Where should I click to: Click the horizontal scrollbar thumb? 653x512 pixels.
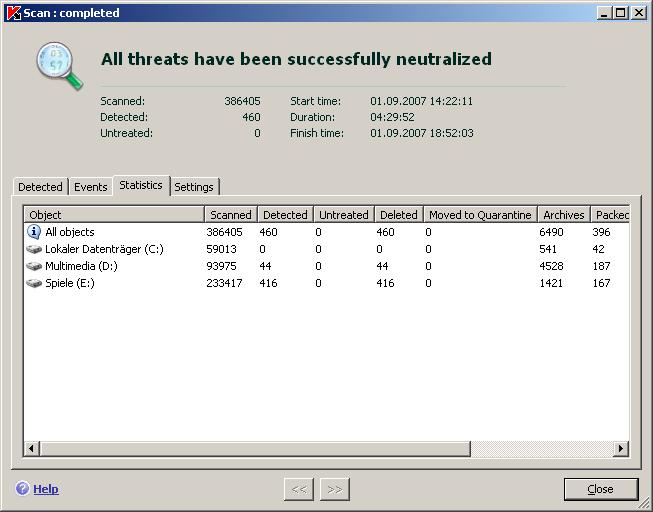(255, 449)
